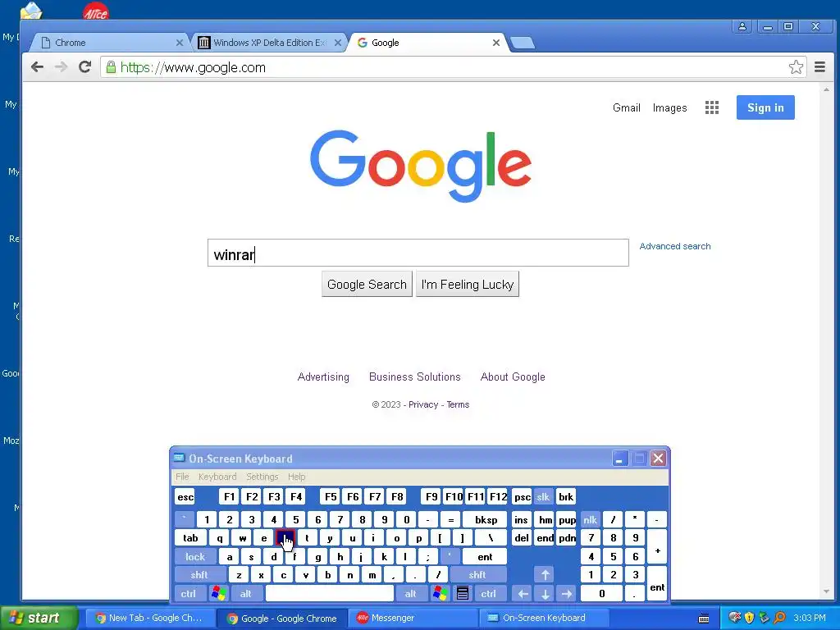Switch to the Windows XP Delta Edition tab
This screenshot has width=840, height=630.
(269, 43)
